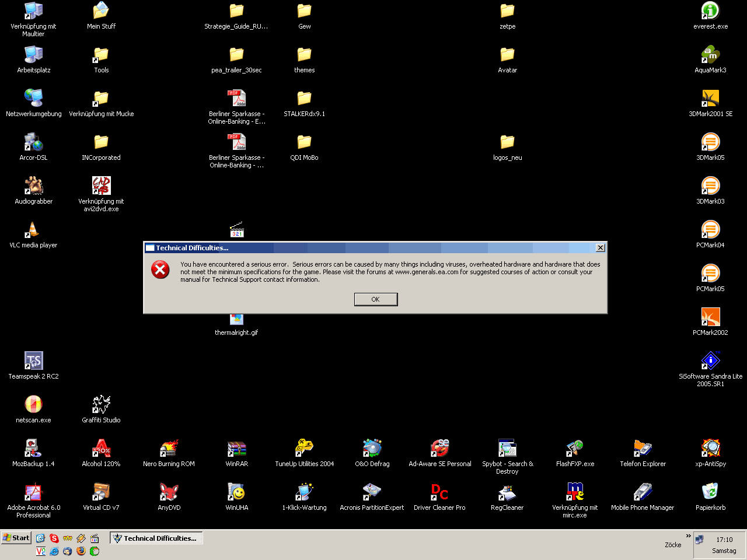Select the mirc.exe shortcut icon
The height and width of the screenshot is (560, 747).
pyautogui.click(x=575, y=501)
